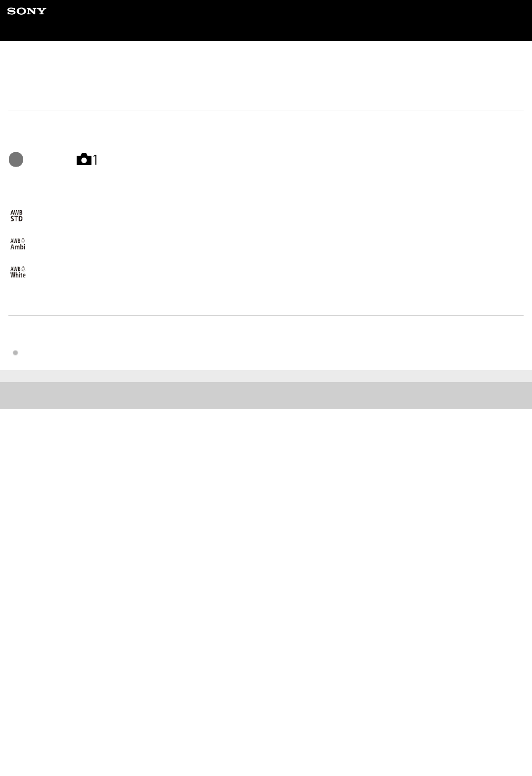This screenshot has height=776, width=532.
Task: Select the AWB White priority icon
Action: tap(18, 272)
